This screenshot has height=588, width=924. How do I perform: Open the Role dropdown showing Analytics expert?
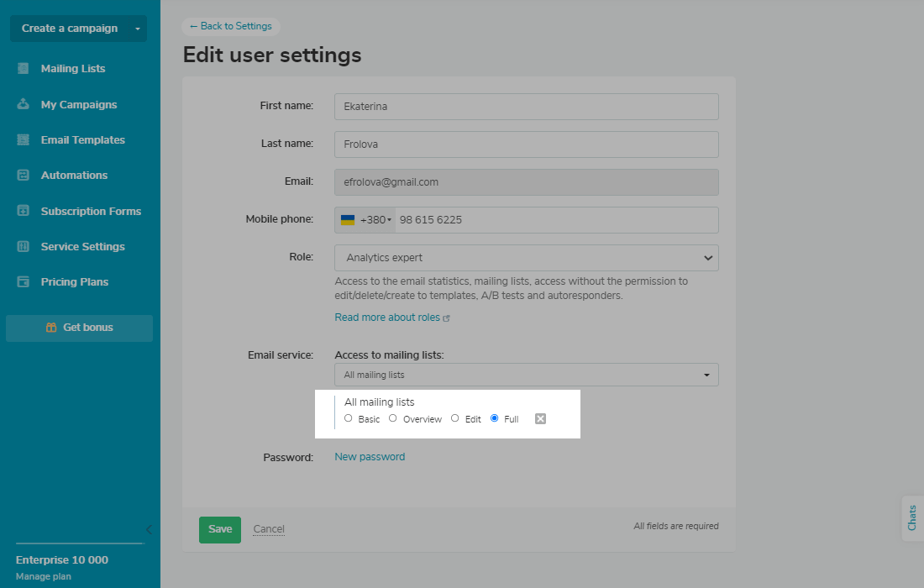(526, 258)
